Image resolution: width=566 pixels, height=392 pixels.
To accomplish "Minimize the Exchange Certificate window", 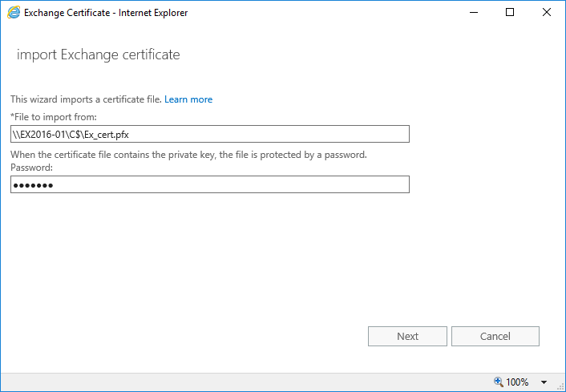I will tap(474, 12).
